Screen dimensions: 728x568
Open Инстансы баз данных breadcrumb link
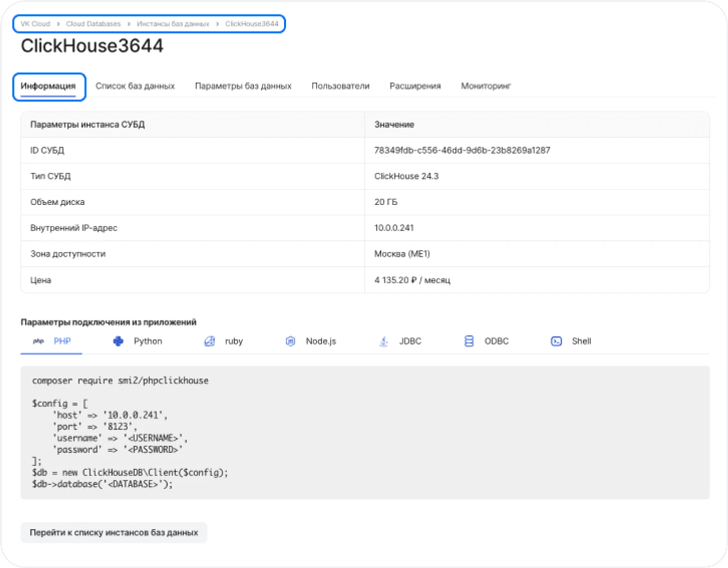point(173,24)
